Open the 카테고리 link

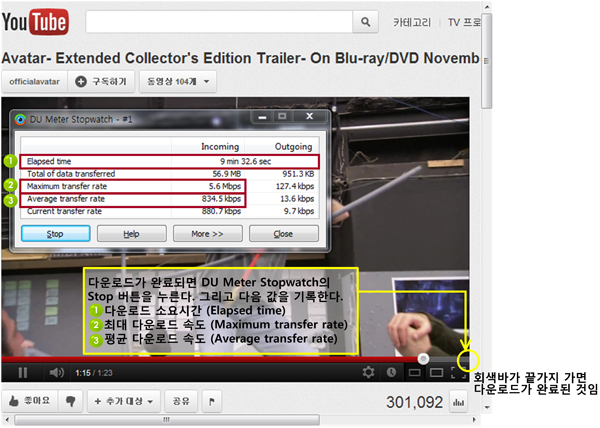coord(412,23)
